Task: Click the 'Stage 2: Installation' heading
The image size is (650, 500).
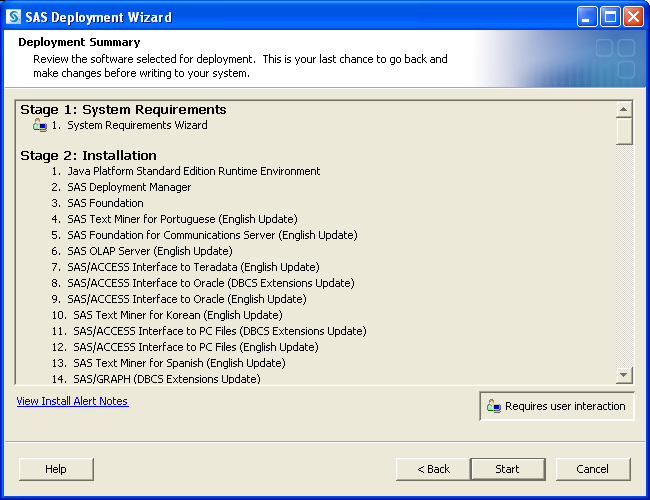Action: [88, 155]
